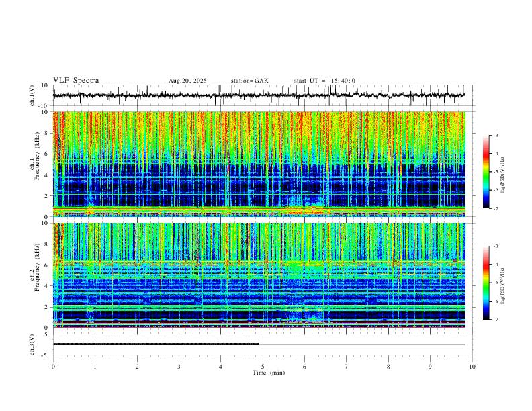Click the '5' tick on the time axis
532x411 pixels.
263,367
